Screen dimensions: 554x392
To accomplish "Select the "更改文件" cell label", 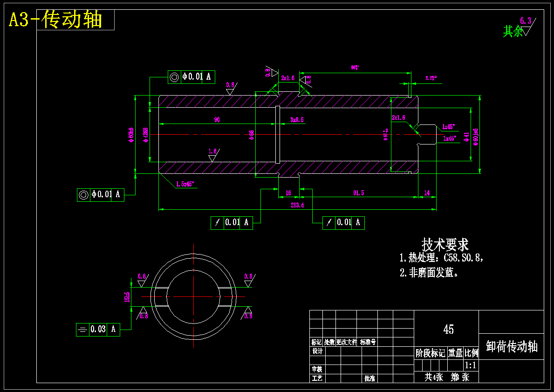I will coord(346,342).
